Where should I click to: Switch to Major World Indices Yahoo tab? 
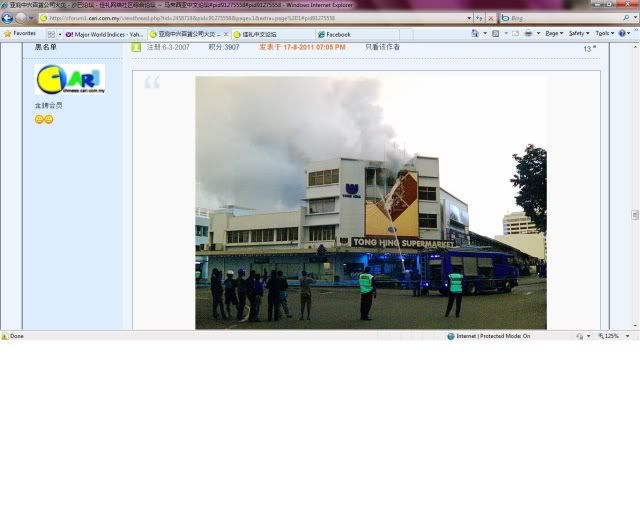tap(105, 34)
